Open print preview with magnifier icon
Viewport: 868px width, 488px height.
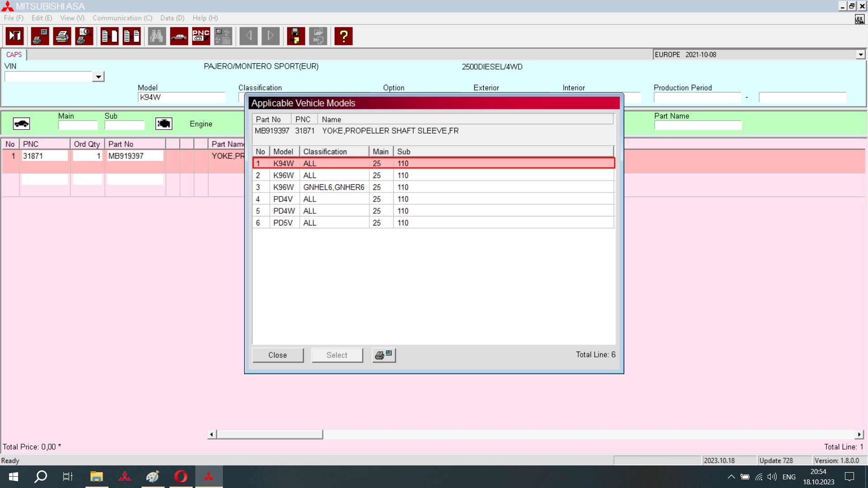85,36
